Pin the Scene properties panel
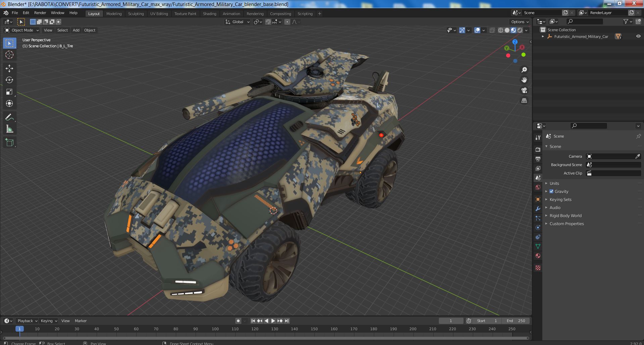The image size is (644, 345). (x=638, y=136)
